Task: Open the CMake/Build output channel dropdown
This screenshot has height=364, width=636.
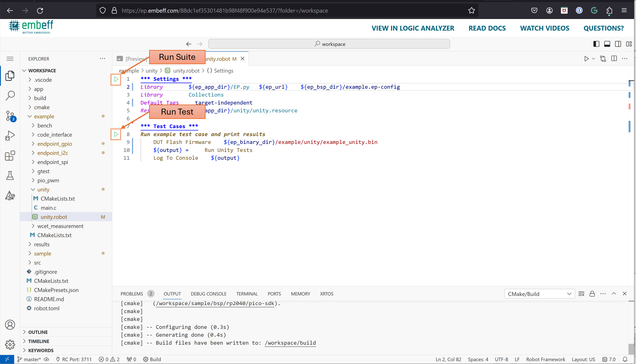Action: 539,294
